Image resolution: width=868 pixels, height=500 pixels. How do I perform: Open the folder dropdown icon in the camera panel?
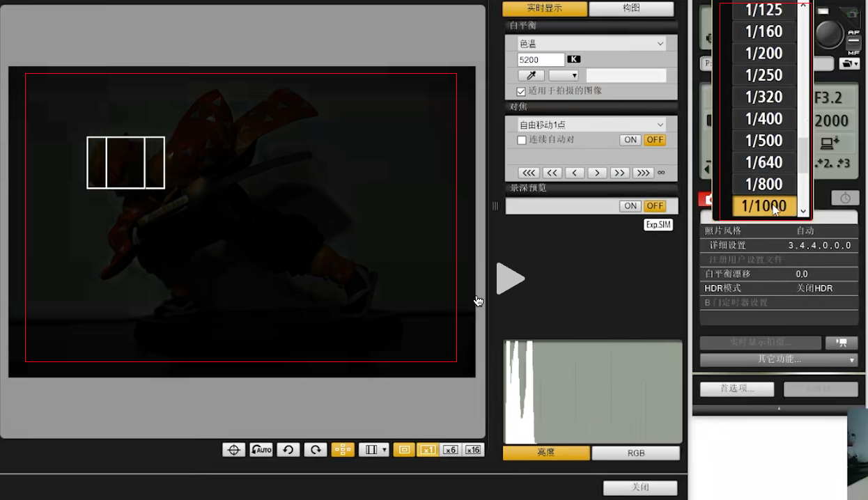point(849,63)
